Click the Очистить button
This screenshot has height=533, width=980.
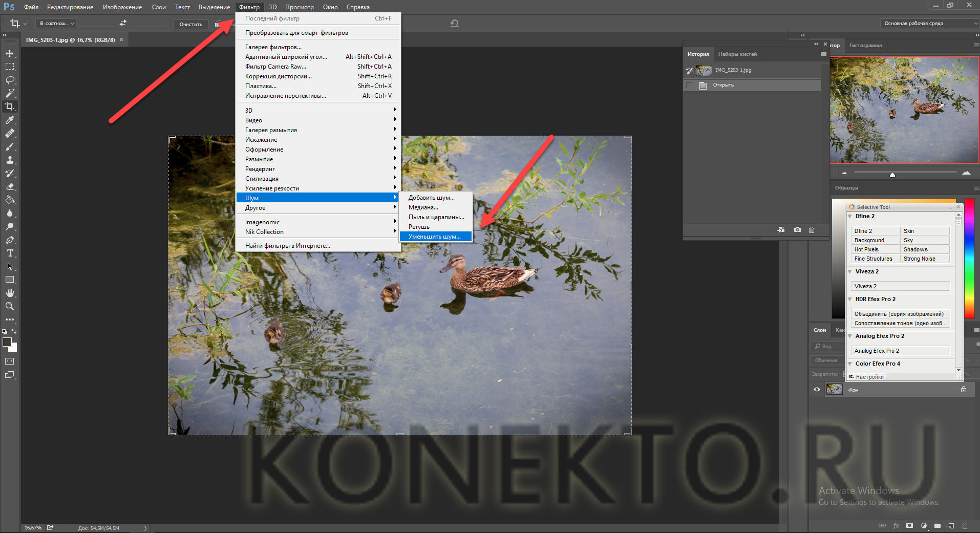pyautogui.click(x=190, y=24)
